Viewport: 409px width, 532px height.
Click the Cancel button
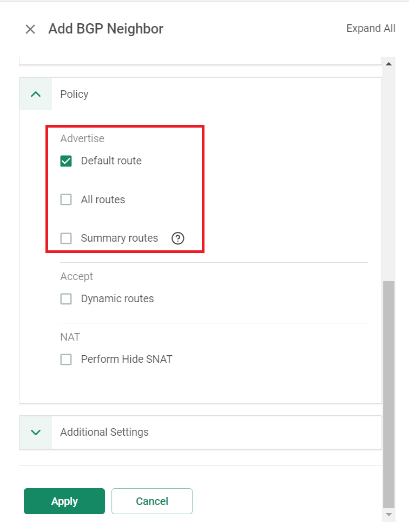click(151, 501)
